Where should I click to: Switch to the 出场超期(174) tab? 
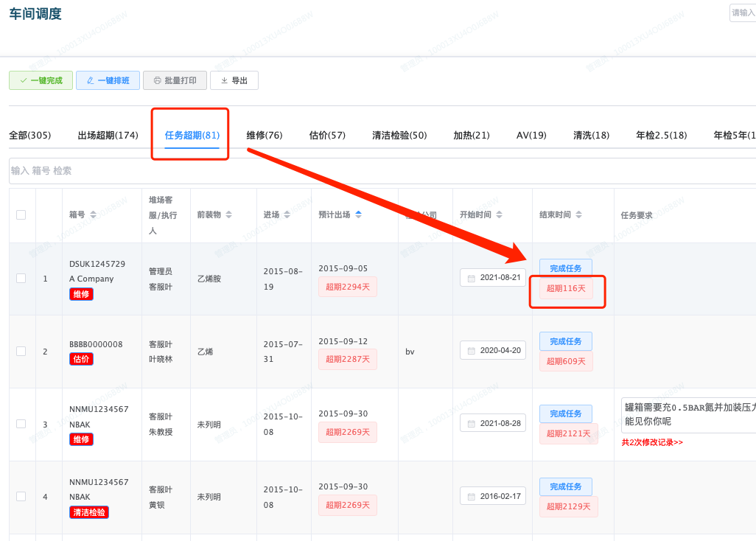coord(108,135)
